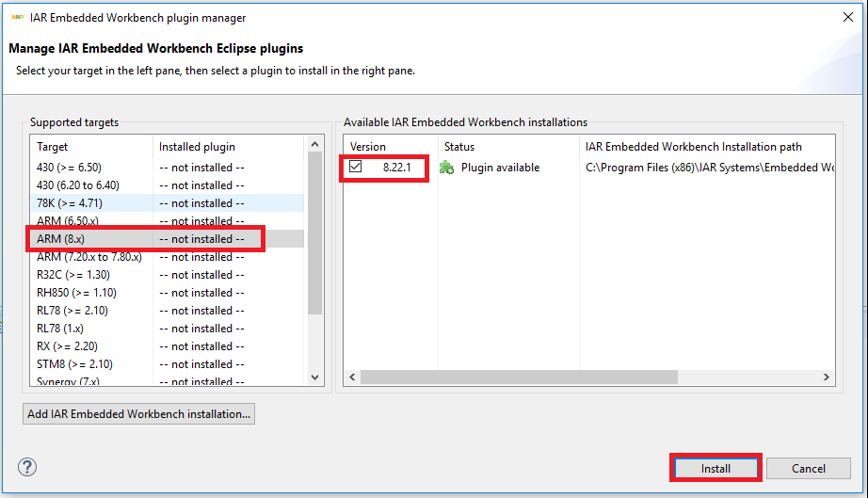Close the plugin manager dialog
Image resolution: width=868 pixels, height=498 pixels.
[x=847, y=17]
